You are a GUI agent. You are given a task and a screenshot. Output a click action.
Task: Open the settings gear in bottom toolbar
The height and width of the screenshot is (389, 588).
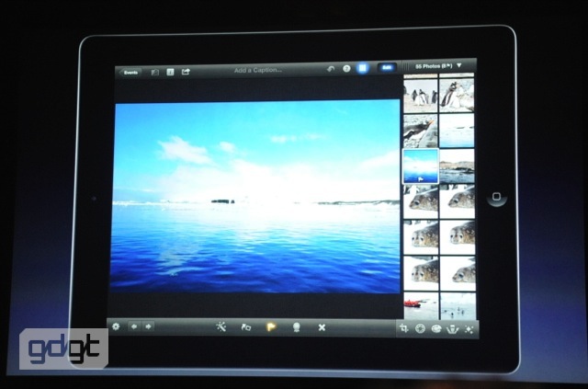[x=116, y=326]
